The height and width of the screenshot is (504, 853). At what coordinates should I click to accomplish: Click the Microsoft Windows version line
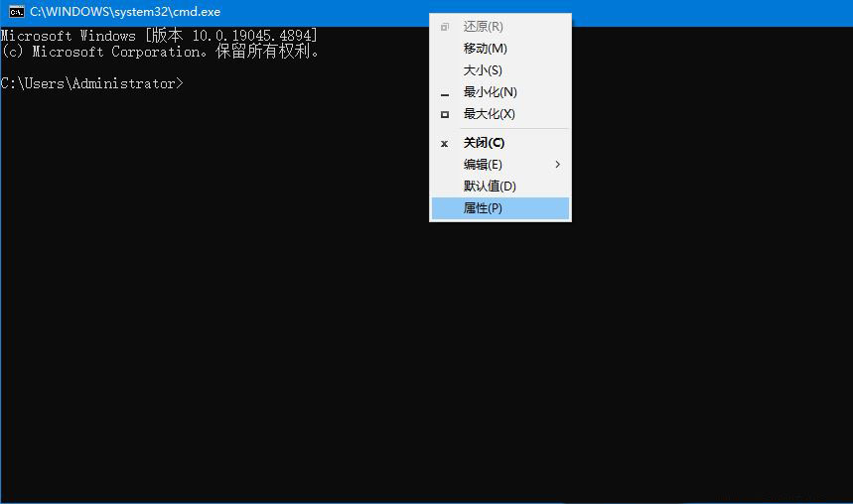(x=159, y=36)
